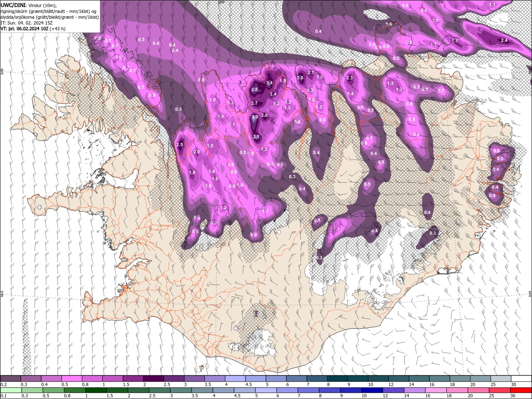Click the 2.5 value near the west coast

[180, 145]
